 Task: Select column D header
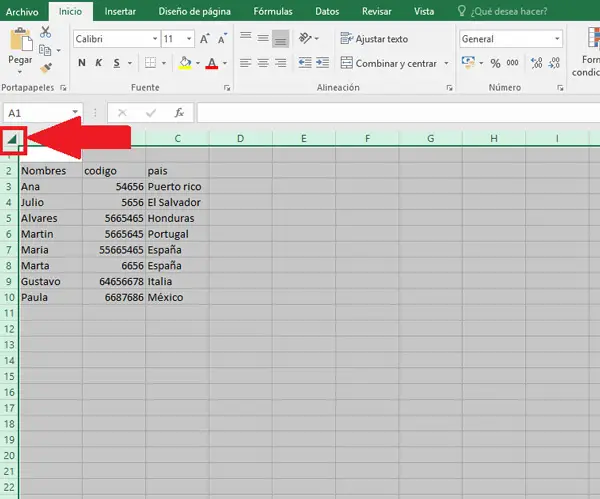(241, 139)
